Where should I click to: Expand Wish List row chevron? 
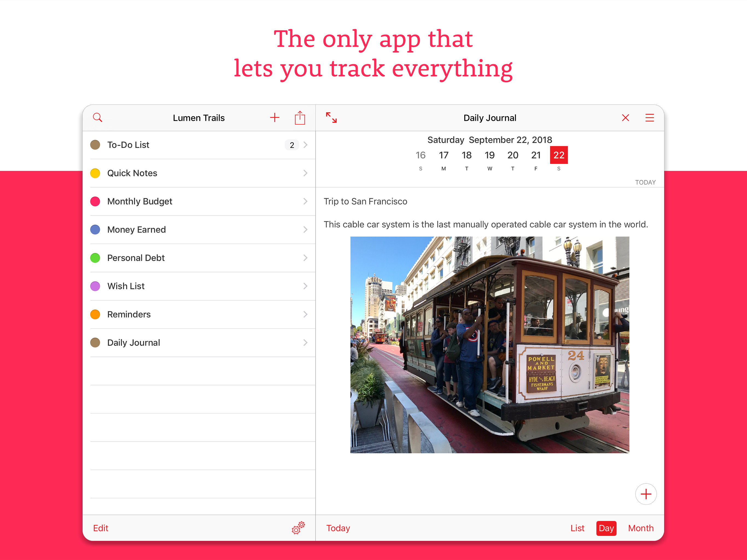pos(305,286)
